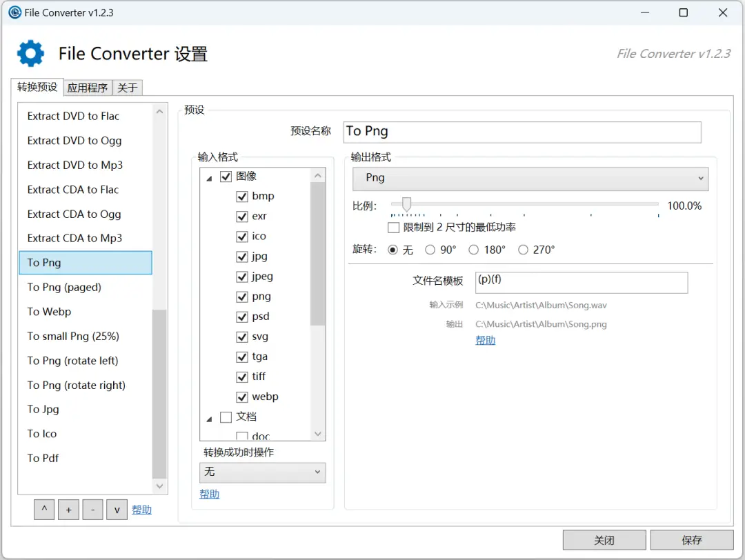The width and height of the screenshot is (745, 560).
Task: Click the File Converter title bar icon
Action: click(x=14, y=12)
